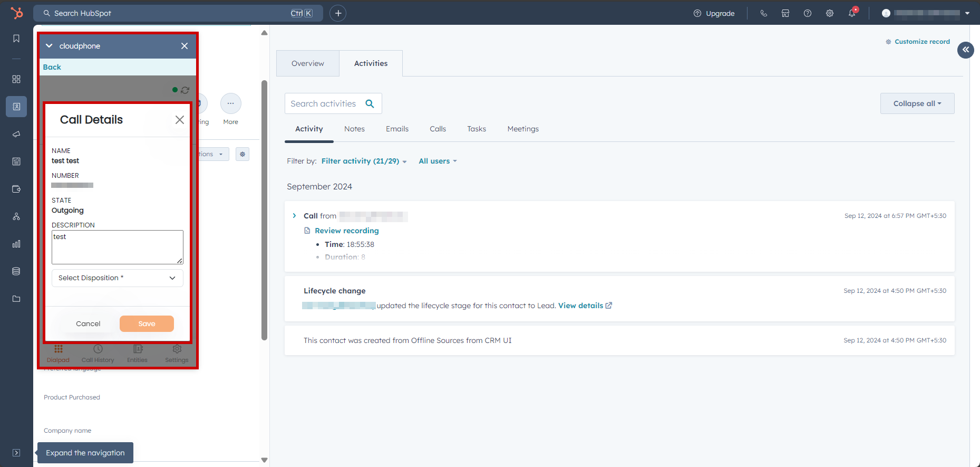Click the scroll up arrow of left panel

click(x=265, y=33)
